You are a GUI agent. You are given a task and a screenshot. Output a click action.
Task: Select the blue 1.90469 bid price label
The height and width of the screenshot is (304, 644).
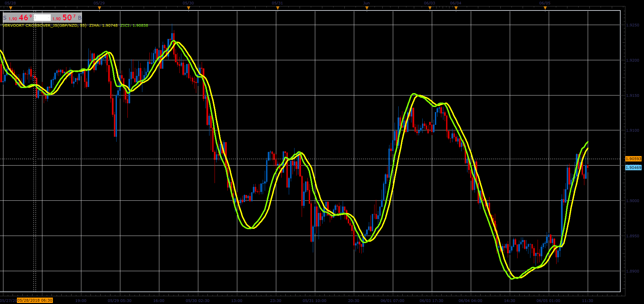tap(633, 168)
